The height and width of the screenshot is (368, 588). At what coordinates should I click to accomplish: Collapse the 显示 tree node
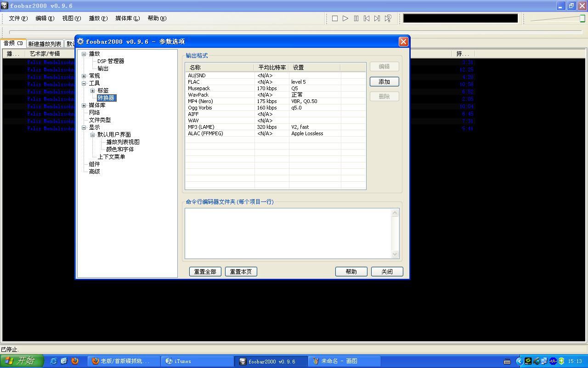tap(84, 127)
